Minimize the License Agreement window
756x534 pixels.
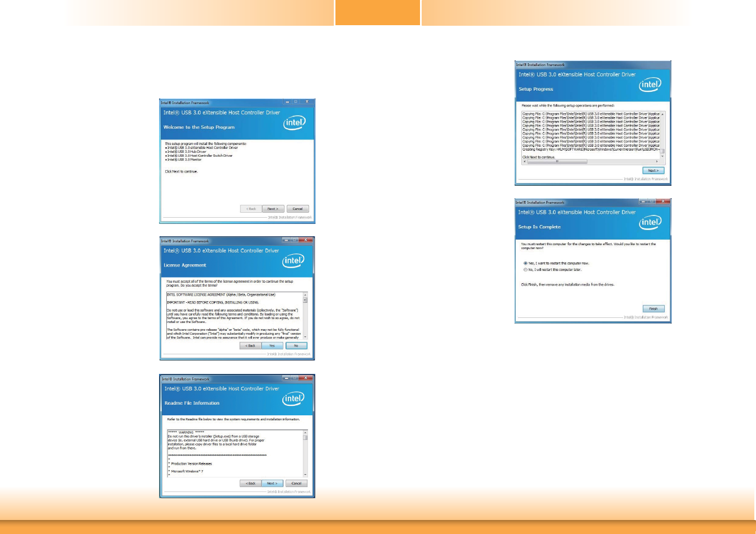click(286, 240)
